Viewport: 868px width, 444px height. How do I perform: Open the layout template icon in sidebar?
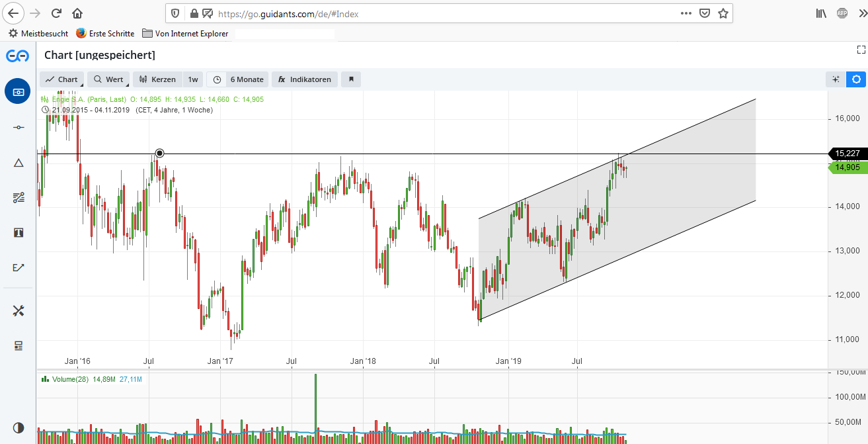[x=18, y=345]
